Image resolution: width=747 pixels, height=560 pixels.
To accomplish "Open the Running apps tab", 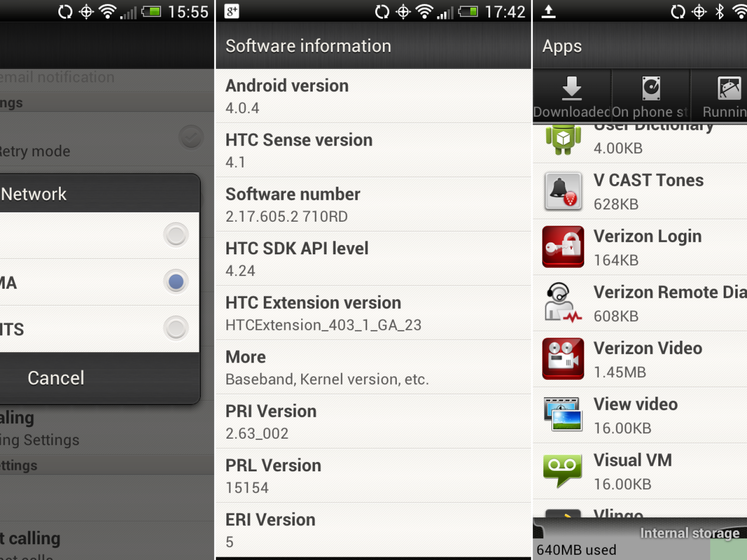I will 724,97.
